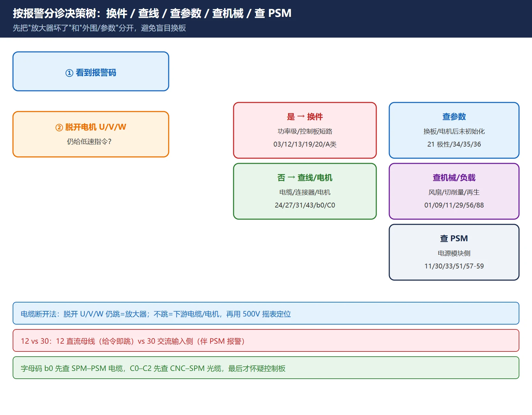Screen dimensions: 532x415
Task: Click the blue note starting "电缆断开法"
Action: (x=266, y=313)
